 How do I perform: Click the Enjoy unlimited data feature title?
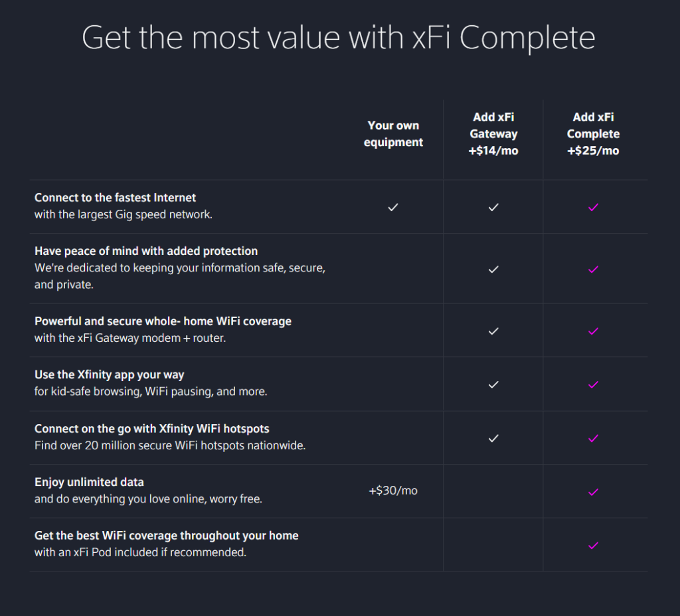(x=89, y=482)
